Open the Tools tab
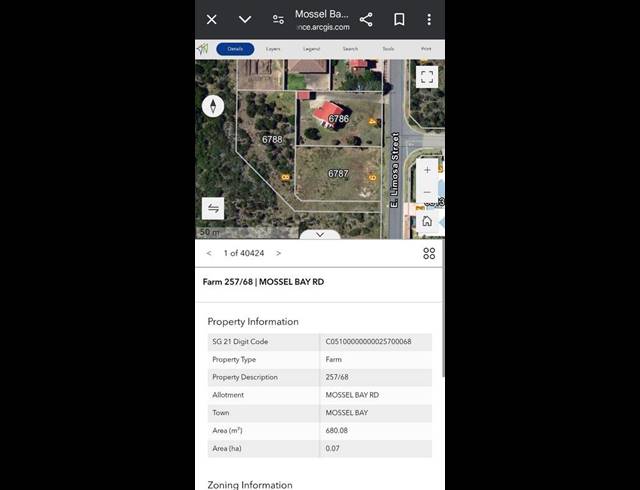 (x=388, y=49)
